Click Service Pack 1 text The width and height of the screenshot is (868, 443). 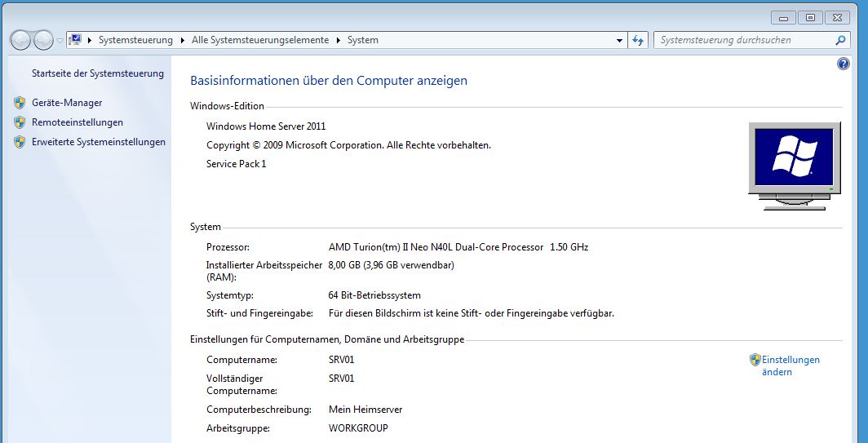tap(237, 164)
